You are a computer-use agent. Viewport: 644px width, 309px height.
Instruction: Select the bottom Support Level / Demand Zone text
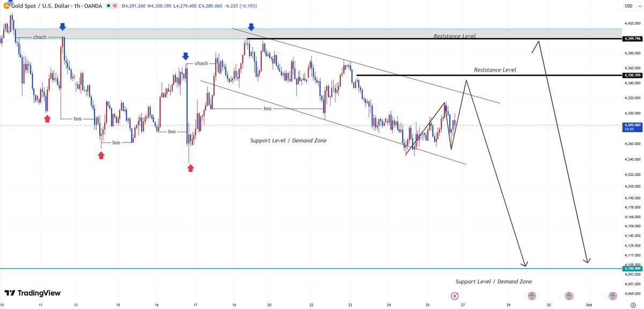[x=494, y=282]
